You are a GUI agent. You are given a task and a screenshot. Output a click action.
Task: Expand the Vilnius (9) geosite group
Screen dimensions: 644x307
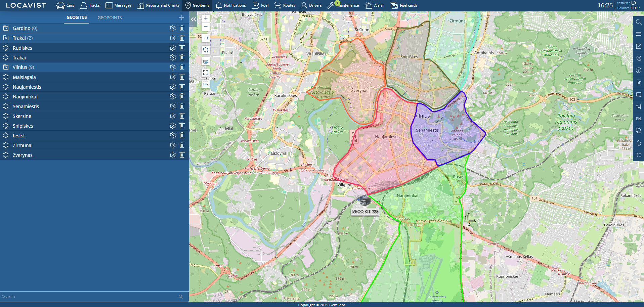pyautogui.click(x=23, y=67)
